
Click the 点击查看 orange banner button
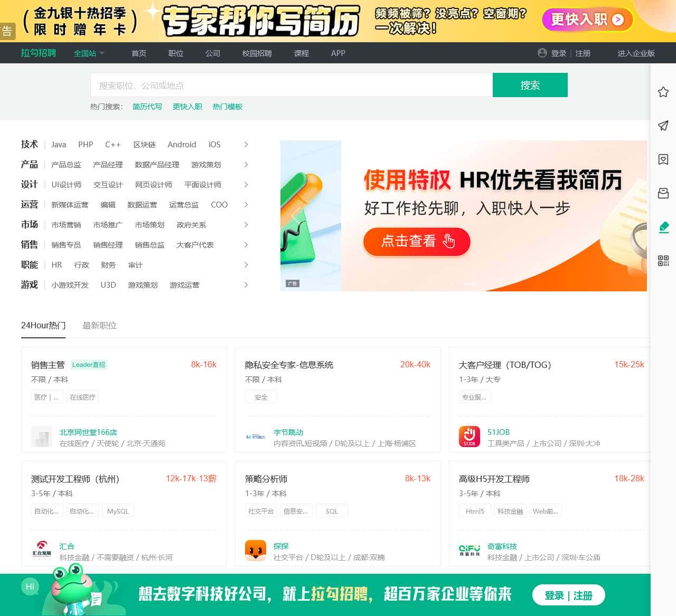[417, 241]
